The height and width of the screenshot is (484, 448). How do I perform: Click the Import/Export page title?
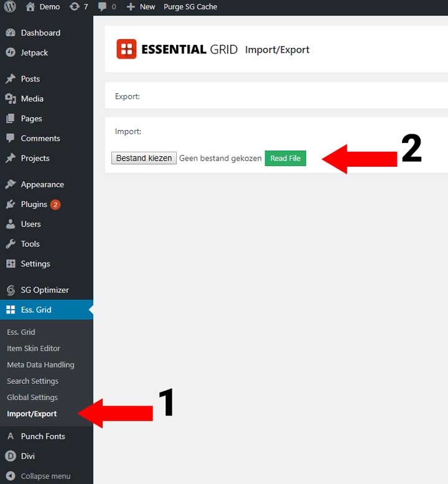click(x=277, y=50)
